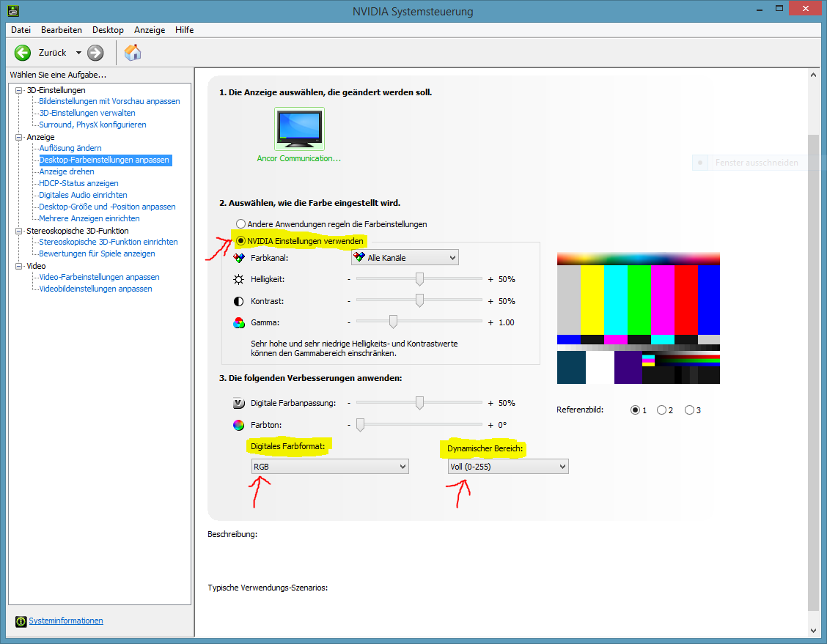Click the 'Wählen Sie eine Aufgabe...' header text
The image size is (827, 644).
58,75
